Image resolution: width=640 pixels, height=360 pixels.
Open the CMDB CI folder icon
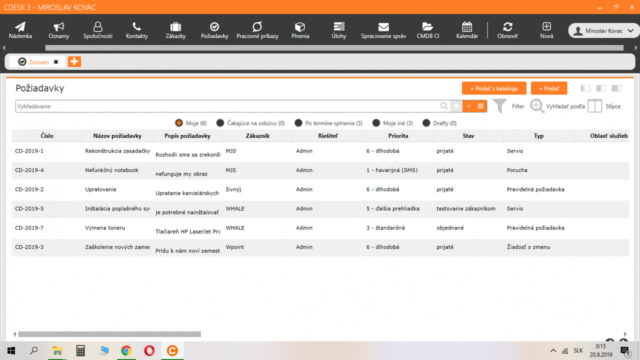(427, 30)
